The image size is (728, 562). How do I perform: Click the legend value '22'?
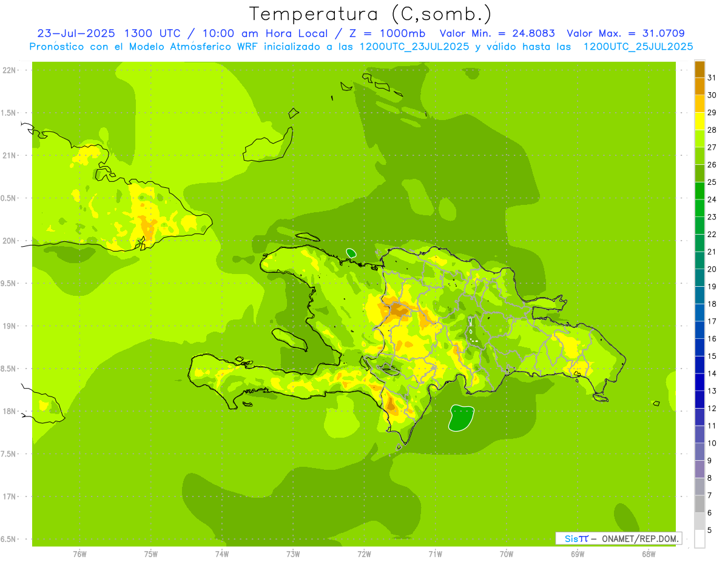712,234
